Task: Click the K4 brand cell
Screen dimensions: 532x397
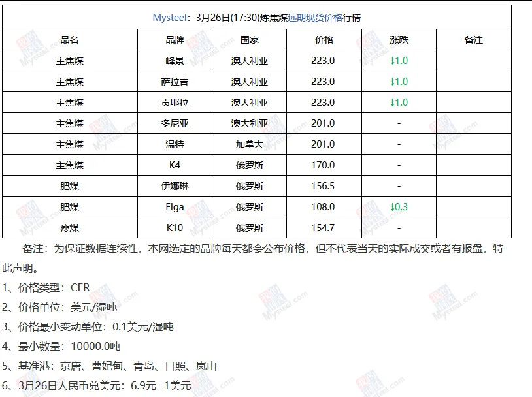Action: (x=175, y=165)
